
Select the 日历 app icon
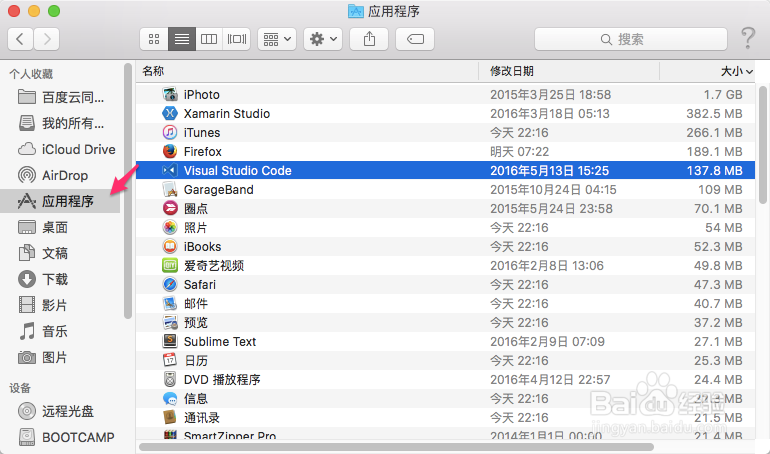(170, 360)
